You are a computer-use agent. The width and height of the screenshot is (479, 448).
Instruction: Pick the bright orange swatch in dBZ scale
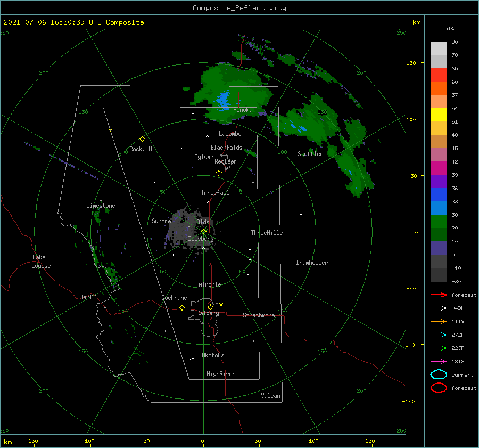(x=439, y=88)
